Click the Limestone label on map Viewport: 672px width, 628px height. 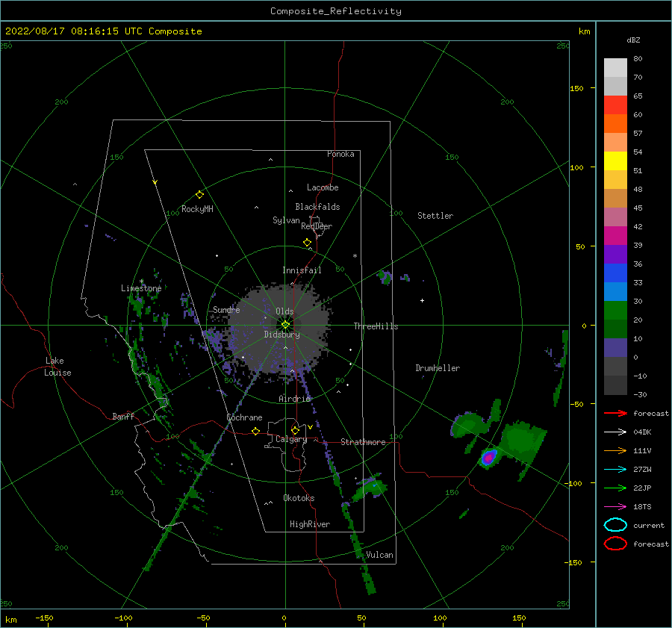141,288
